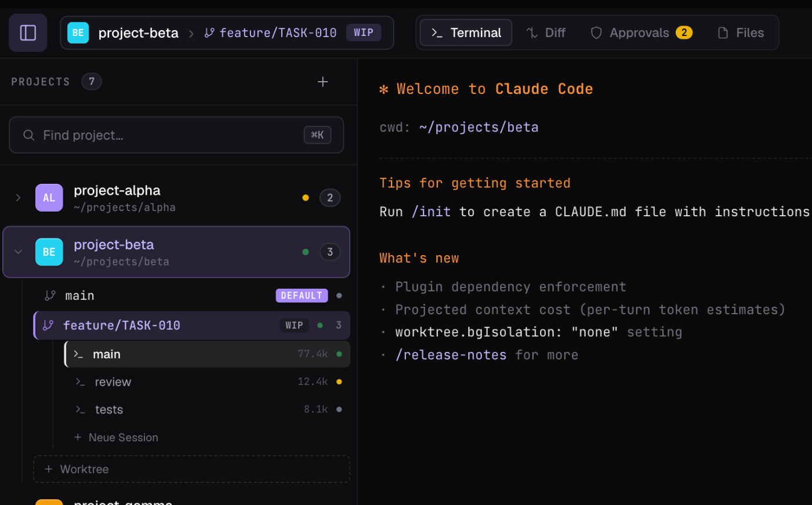Select project-beta in the sidebar list
The image size is (812, 505).
pyautogui.click(x=176, y=252)
